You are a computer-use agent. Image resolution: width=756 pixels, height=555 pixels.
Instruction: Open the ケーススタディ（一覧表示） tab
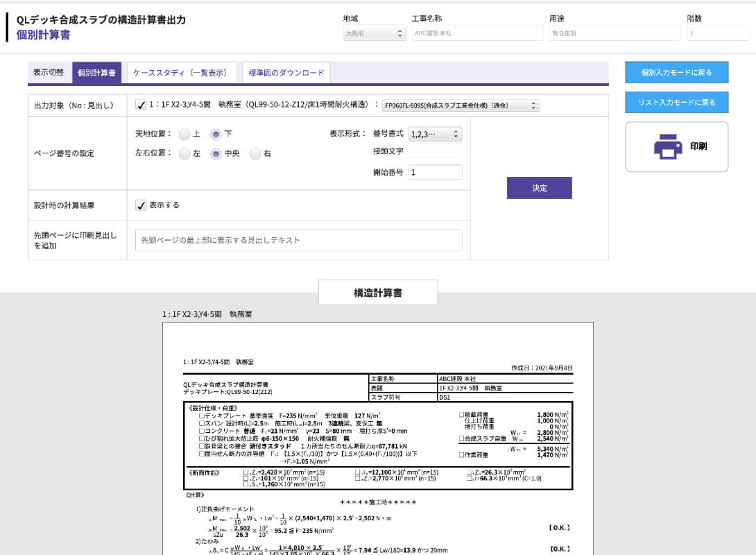click(180, 73)
